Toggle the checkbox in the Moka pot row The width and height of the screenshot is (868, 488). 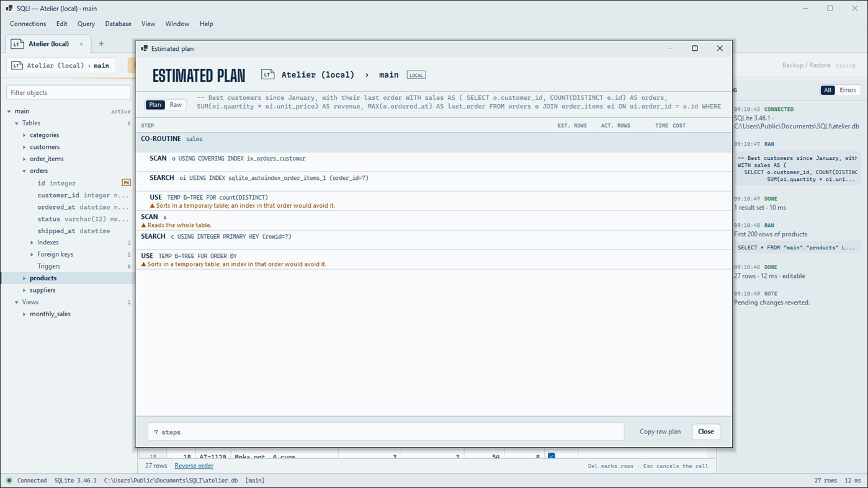[552, 457]
